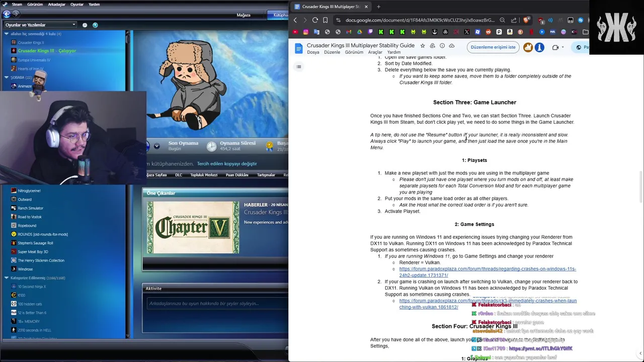Select Super Meat Boy 3D in game list
This screenshot has width=644, height=362.
33,252
